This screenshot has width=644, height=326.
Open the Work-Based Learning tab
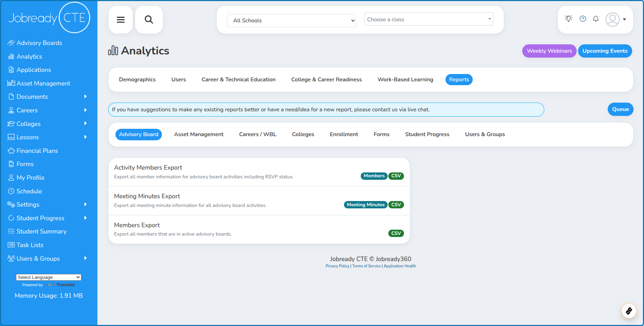click(x=405, y=80)
